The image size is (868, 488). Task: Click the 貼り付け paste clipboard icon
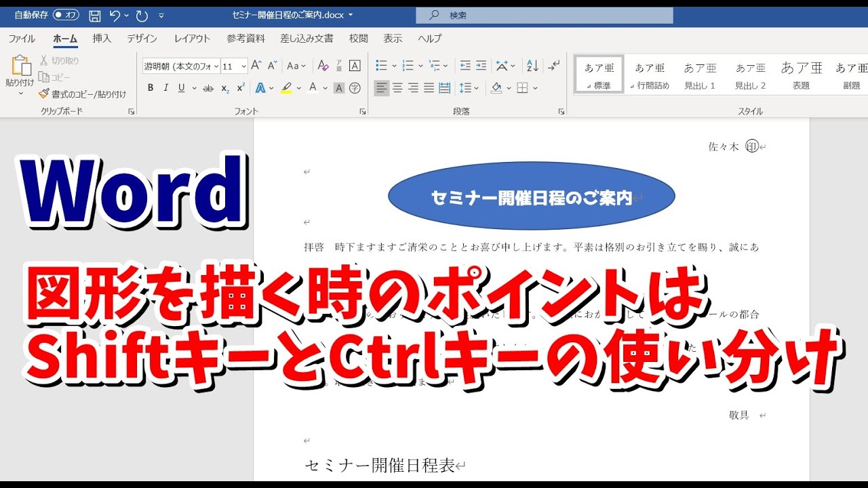click(20, 65)
